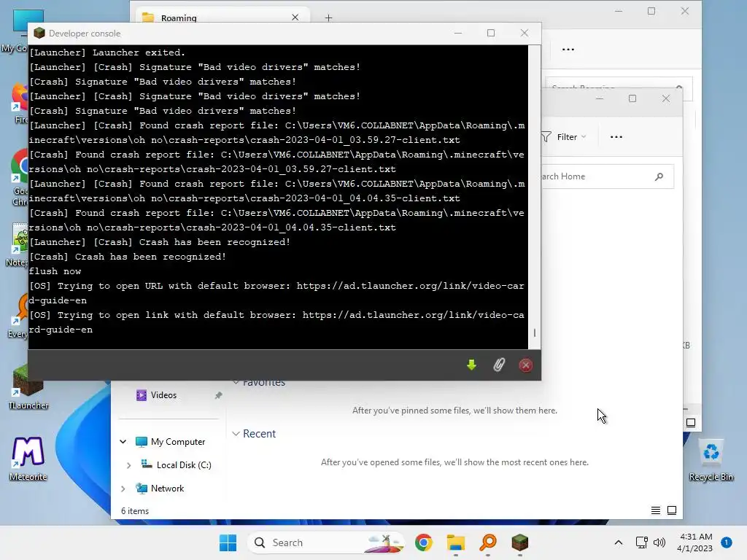Screen dimensions: 747x560
Task: Collapse the Favorites section in Explorer Home
Action: coord(236,382)
